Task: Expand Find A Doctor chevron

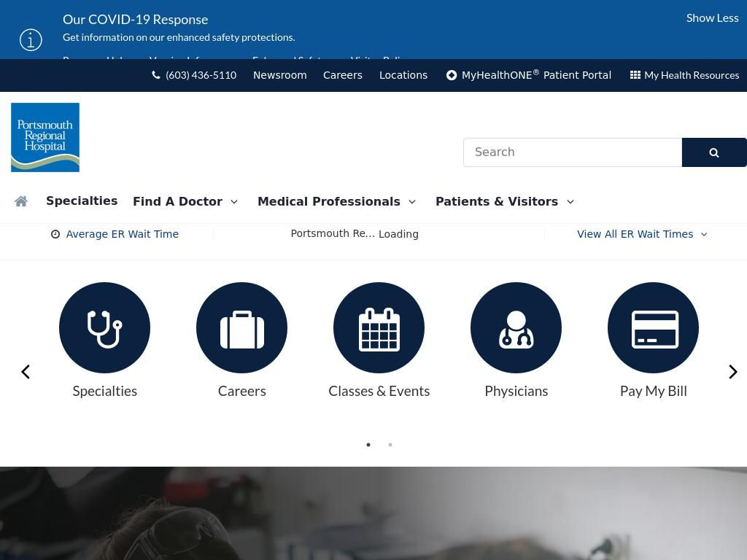Action: pos(234,202)
